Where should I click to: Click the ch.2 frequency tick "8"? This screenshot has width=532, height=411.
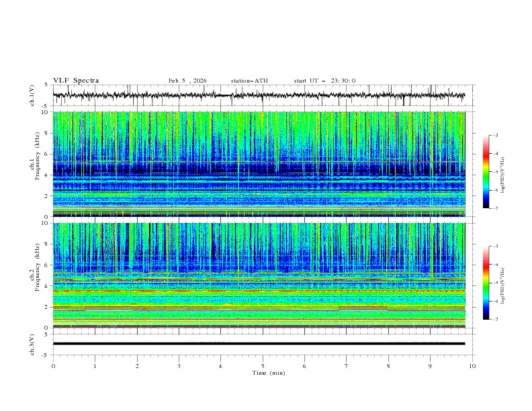[x=48, y=244]
